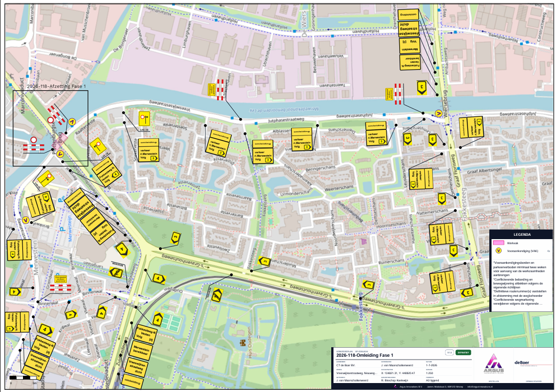
Task: Click the Huis Oudegein castle icon
Action: click(x=243, y=343)
